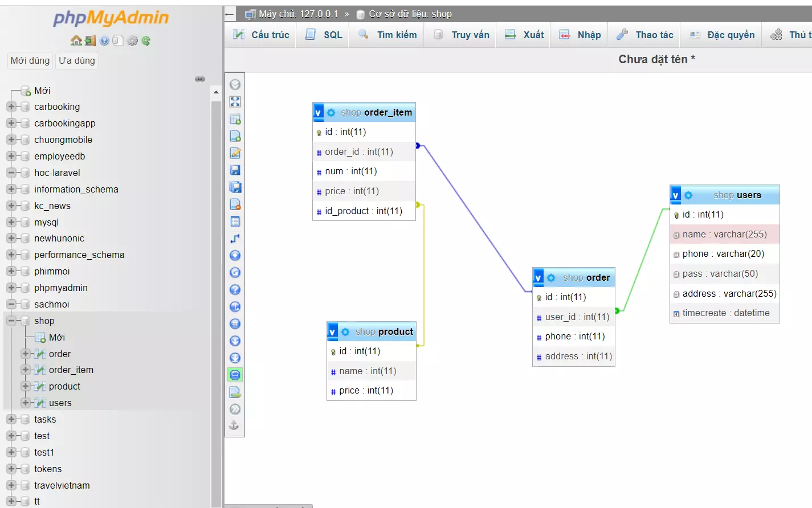Image resolution: width=812 pixels, height=508 pixels.
Task: View the designer in fullscreen
Action: tap(235, 102)
